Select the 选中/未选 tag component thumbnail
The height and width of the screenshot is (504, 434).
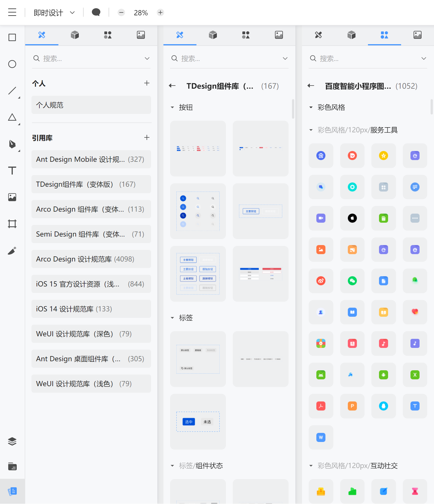[x=198, y=422]
